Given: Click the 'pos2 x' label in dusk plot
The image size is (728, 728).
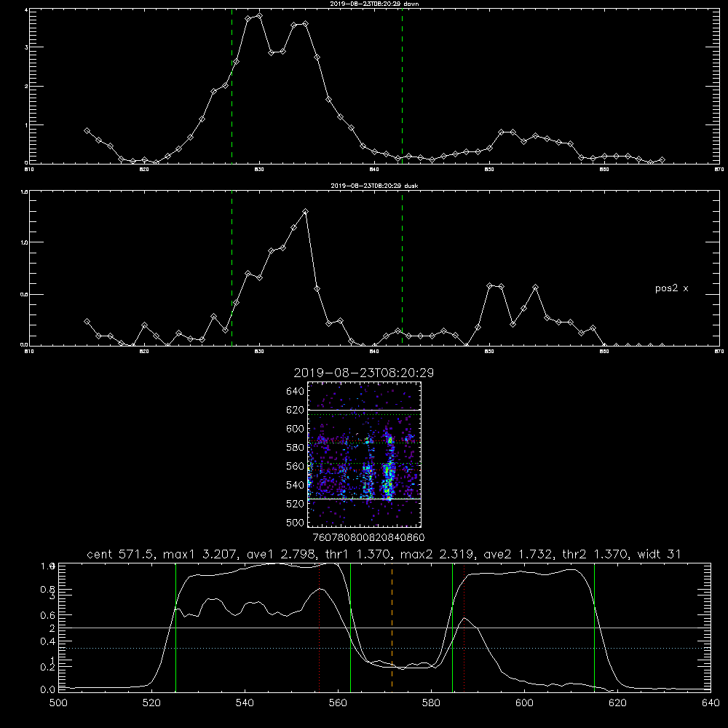Looking at the screenshot, I should 671,288.
